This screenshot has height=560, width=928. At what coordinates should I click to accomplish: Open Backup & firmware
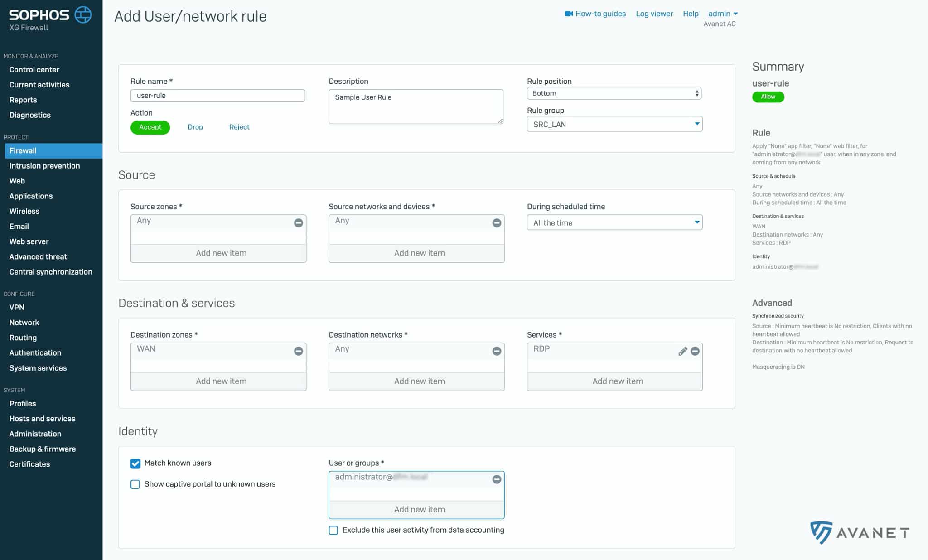(x=43, y=449)
